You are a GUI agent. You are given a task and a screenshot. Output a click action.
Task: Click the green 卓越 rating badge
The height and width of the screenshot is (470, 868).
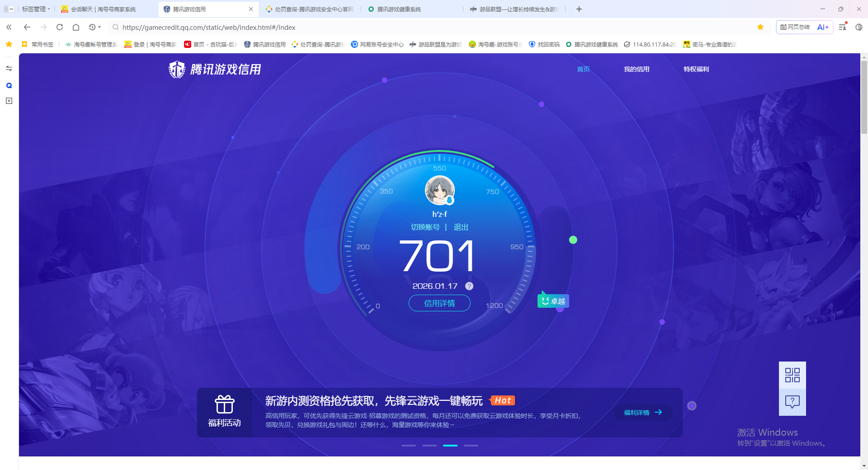[553, 300]
